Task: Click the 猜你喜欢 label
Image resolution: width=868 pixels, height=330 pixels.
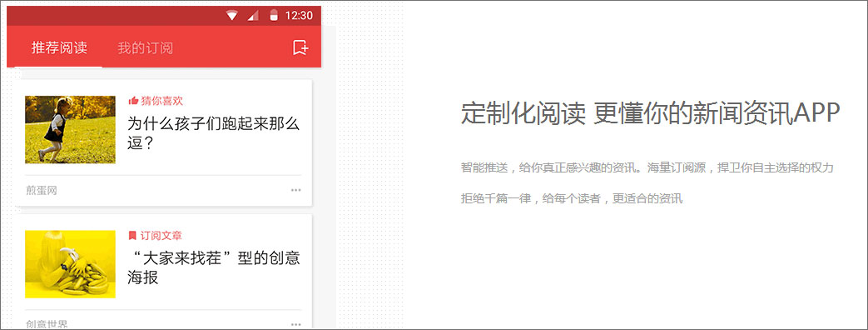Action: click(161, 101)
